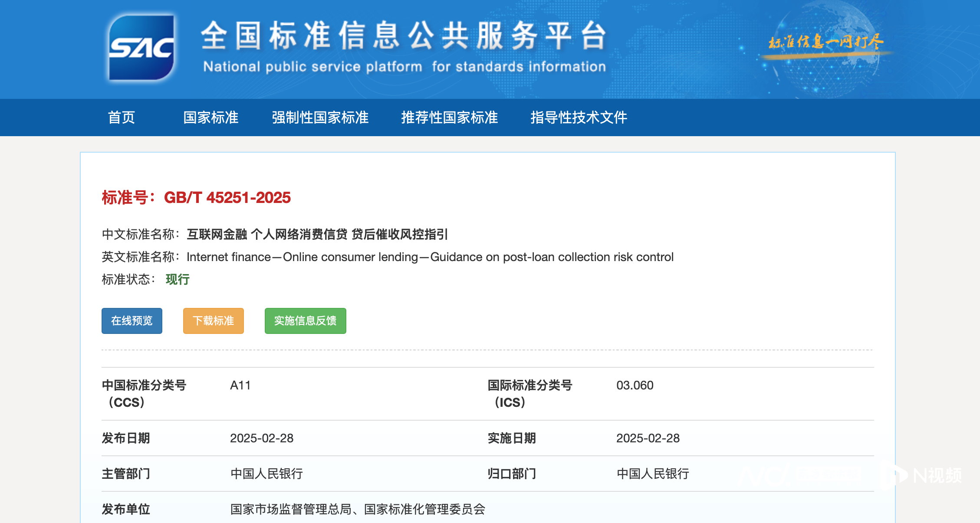The width and height of the screenshot is (980, 523).
Task: Click the standard number GB/T 45251-2025
Action: [x=228, y=197]
